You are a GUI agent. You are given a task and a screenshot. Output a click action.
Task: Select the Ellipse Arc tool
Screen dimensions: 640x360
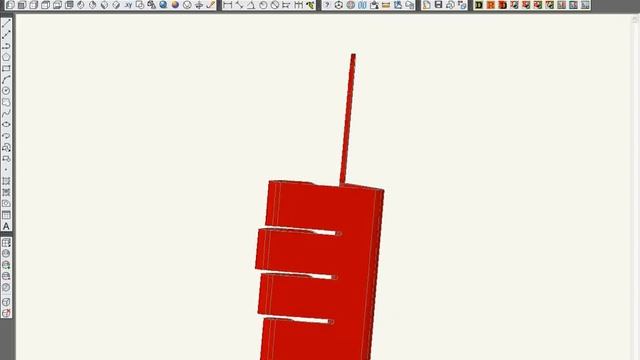(x=6, y=136)
